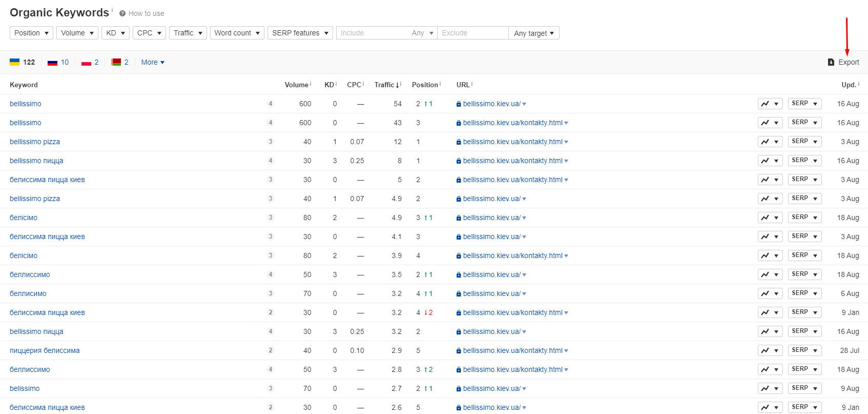Screen dimensions: 868x414
Task: Click SERP features count badge for пиццерия белиссима
Action: pyautogui.click(x=271, y=350)
